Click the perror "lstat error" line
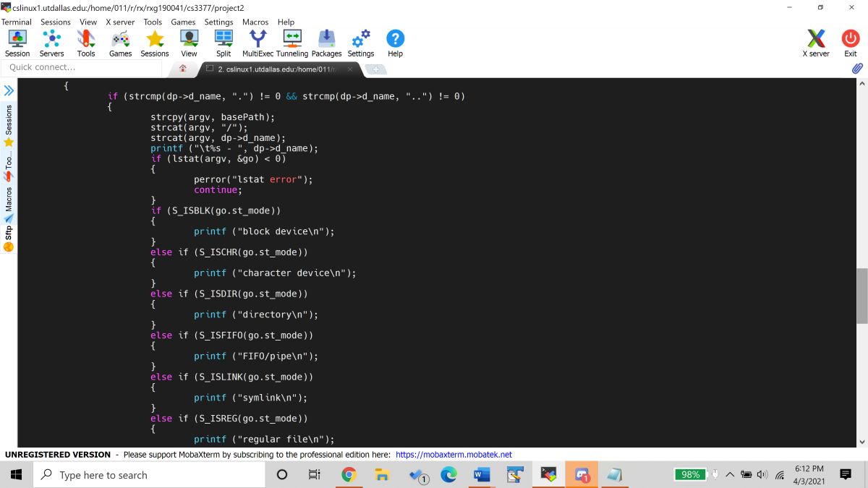This screenshot has width=868, height=488. 253,179
